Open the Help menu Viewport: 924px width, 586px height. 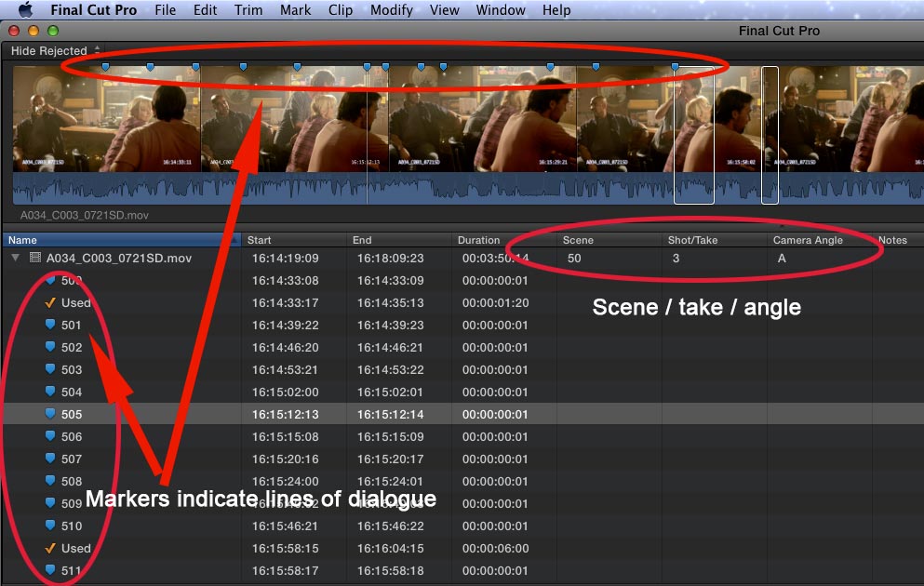coord(556,10)
